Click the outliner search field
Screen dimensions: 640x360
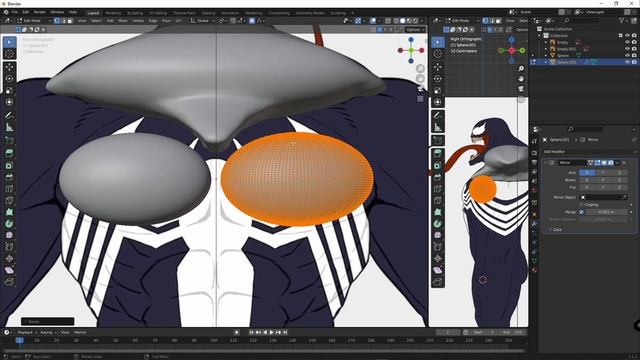click(582, 20)
